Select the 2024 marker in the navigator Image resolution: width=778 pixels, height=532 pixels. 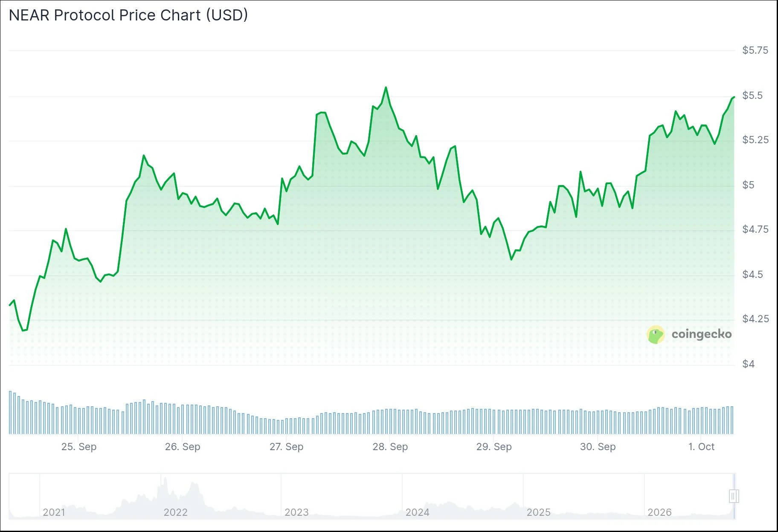[x=417, y=512]
